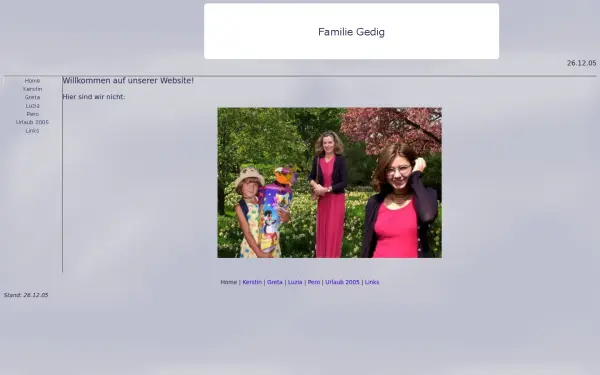The height and width of the screenshot is (375, 600).
Task: Open Urlaub 2005 in the left sidebar
Action: [x=32, y=122]
